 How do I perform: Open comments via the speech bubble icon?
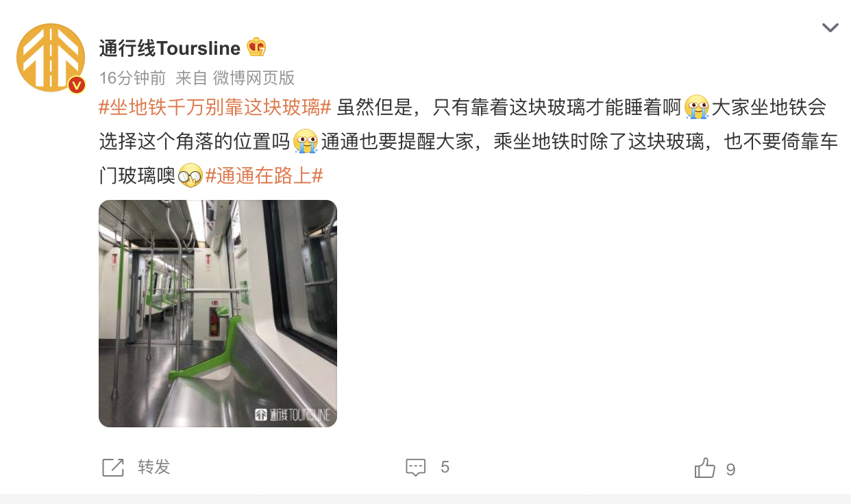click(416, 468)
